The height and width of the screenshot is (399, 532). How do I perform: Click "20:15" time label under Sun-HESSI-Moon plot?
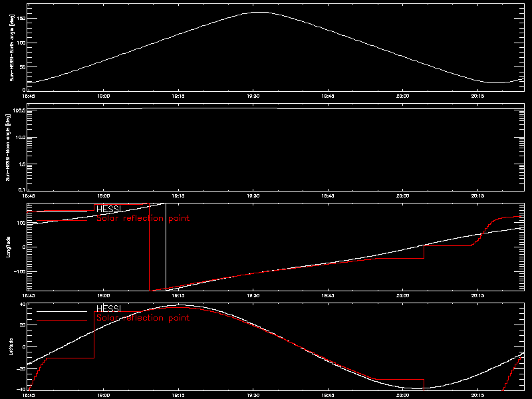point(477,196)
